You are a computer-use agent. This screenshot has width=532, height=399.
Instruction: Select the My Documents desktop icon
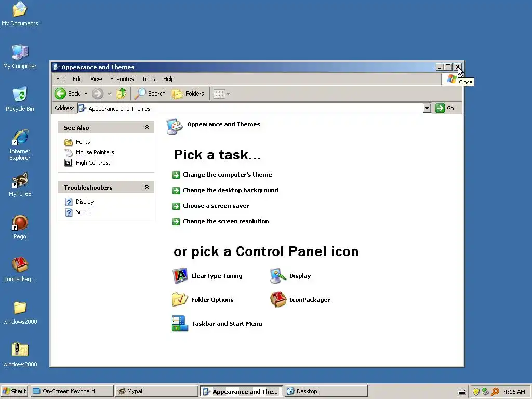pos(20,9)
